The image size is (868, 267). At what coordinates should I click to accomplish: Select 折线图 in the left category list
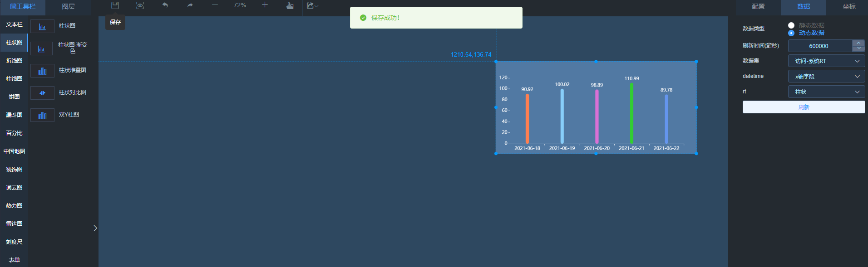(x=14, y=61)
